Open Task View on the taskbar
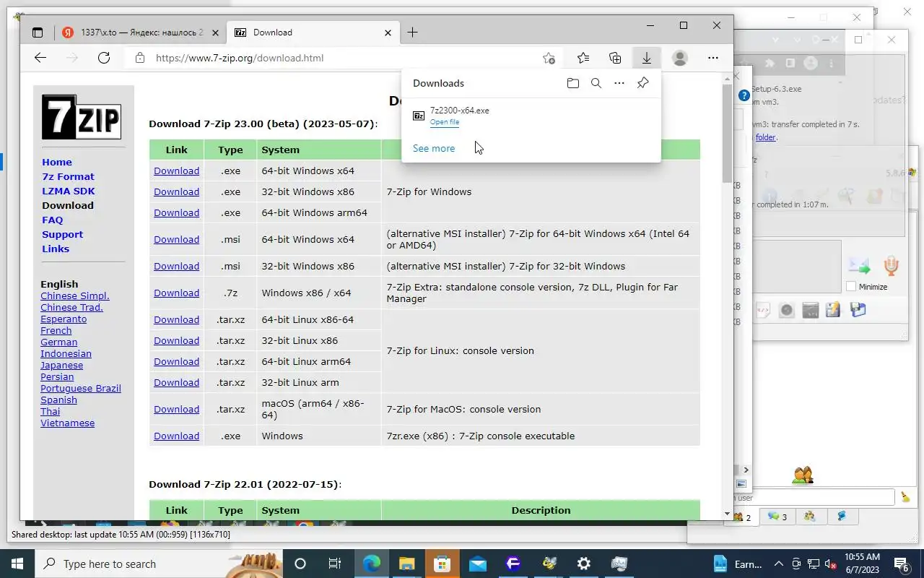The image size is (924, 578). 335,564
